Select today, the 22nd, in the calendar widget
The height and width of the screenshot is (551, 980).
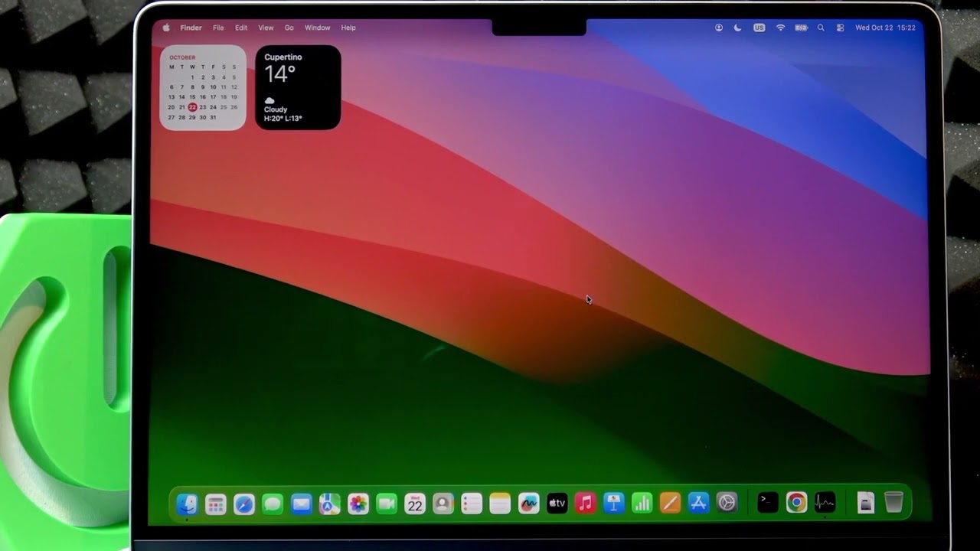click(192, 107)
